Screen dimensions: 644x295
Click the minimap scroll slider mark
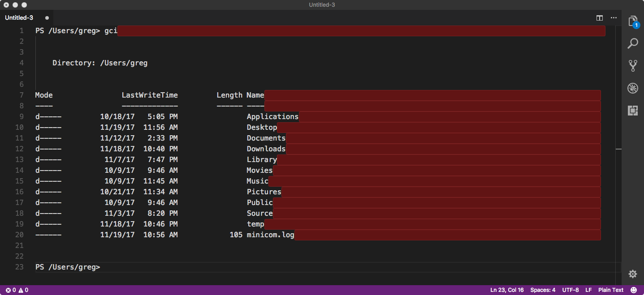tap(618, 148)
